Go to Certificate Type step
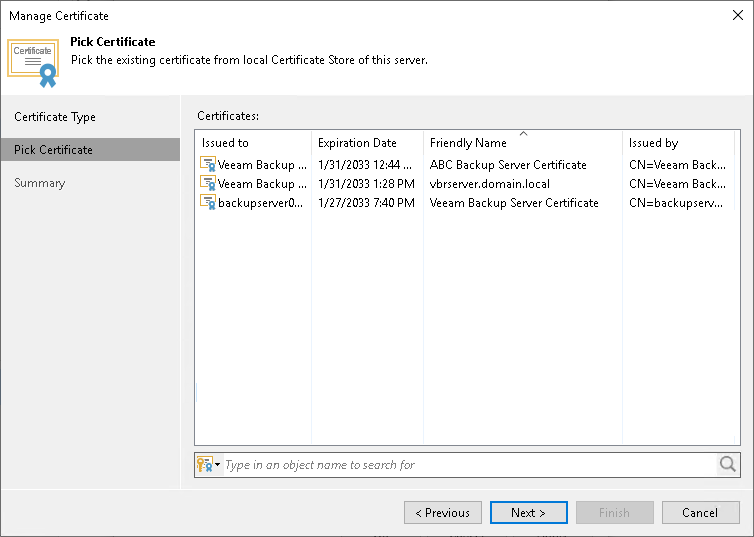754x537 pixels. pos(55,117)
